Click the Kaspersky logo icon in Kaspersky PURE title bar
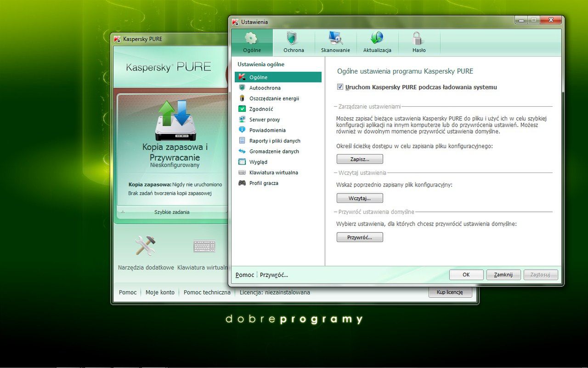 tap(117, 39)
